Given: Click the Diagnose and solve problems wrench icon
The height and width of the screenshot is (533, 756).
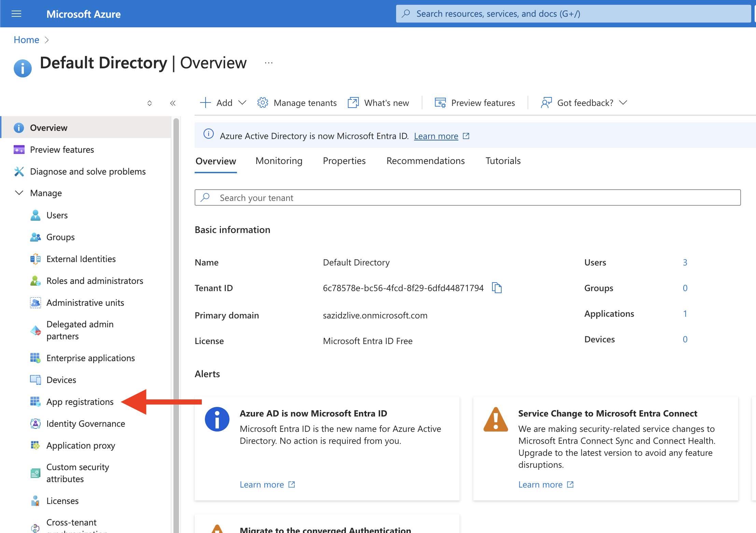Looking at the screenshot, I should point(19,172).
